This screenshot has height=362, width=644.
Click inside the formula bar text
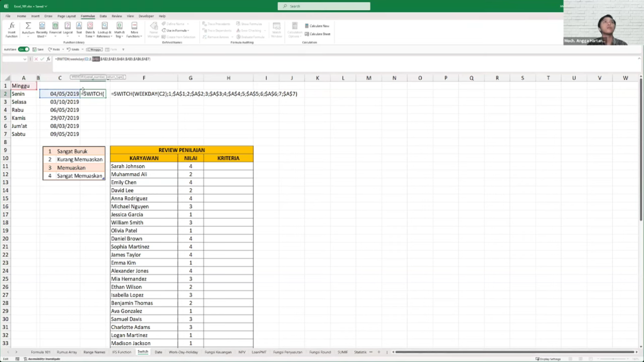tap(102, 59)
